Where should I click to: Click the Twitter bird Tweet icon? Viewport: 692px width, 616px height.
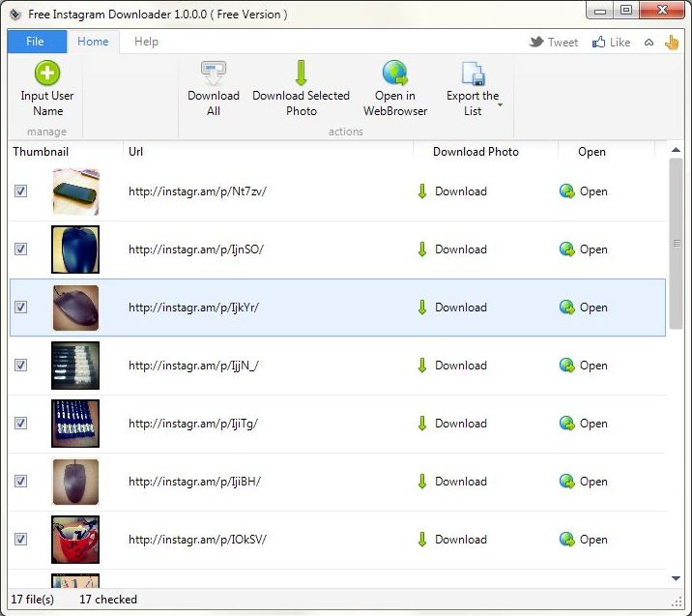point(536,43)
